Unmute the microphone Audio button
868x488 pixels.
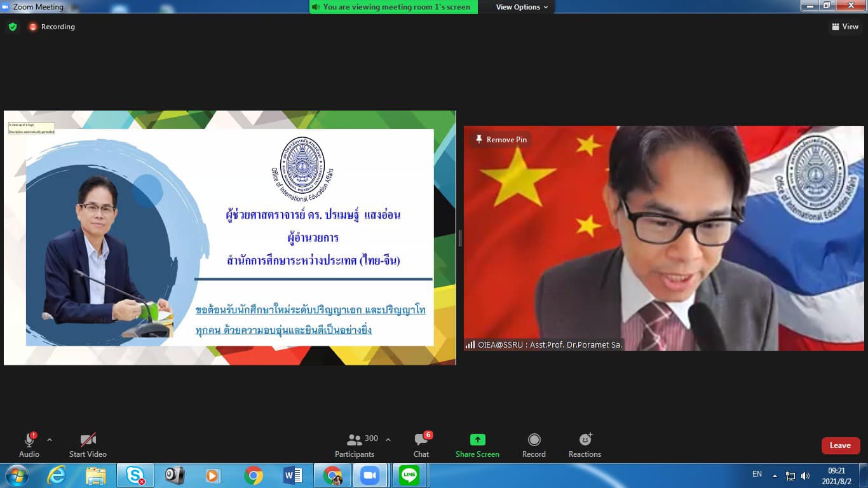coord(29,445)
